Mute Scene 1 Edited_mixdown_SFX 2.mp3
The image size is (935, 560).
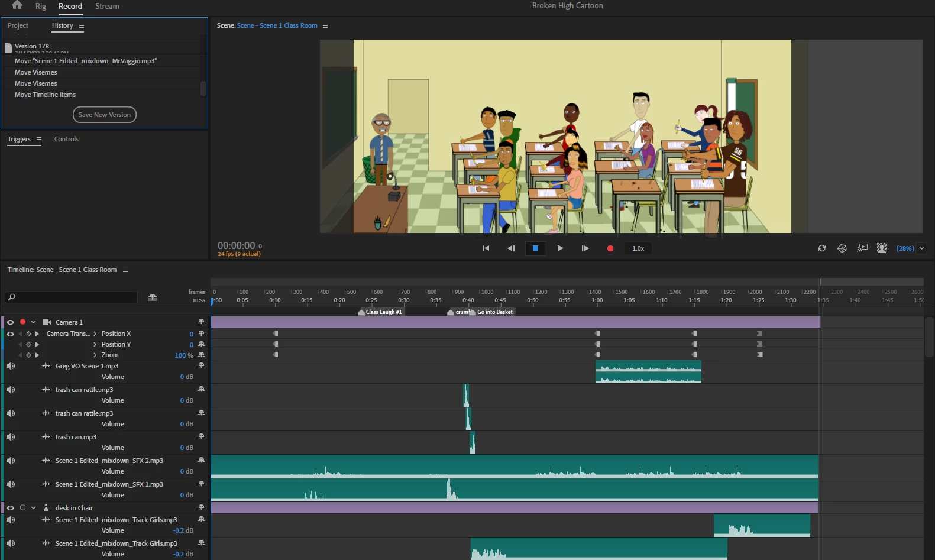(x=10, y=461)
